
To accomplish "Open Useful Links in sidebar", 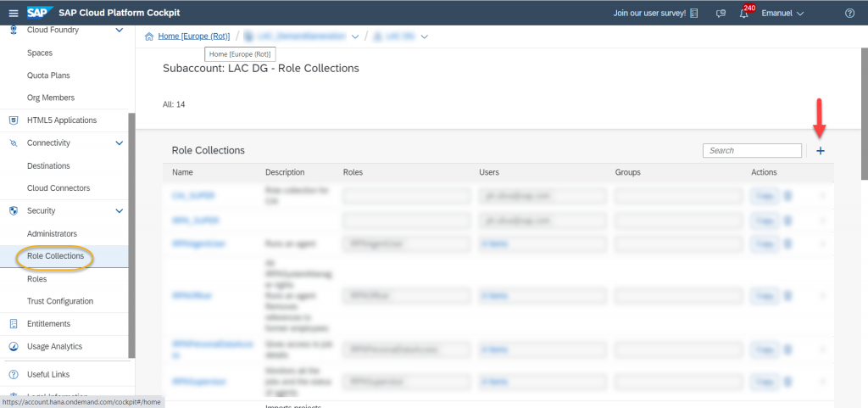I will pos(48,374).
